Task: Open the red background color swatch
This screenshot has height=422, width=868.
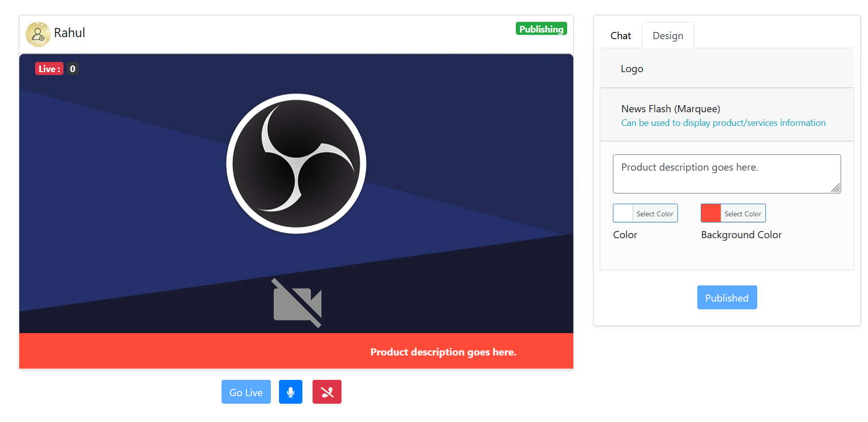Action: tap(710, 213)
